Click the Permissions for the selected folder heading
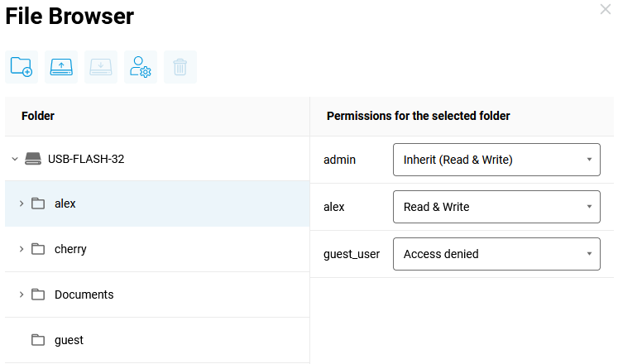This screenshot has width=618, height=364. coord(418,116)
